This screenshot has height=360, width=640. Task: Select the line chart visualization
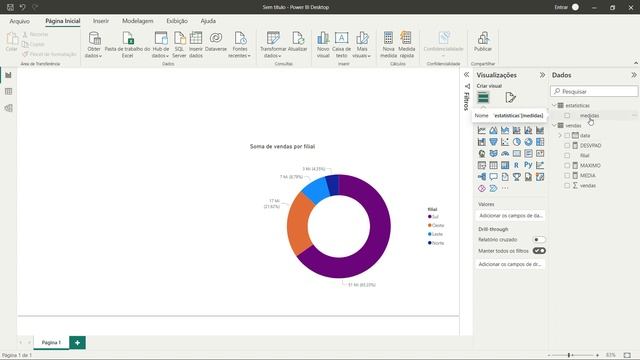(482, 130)
